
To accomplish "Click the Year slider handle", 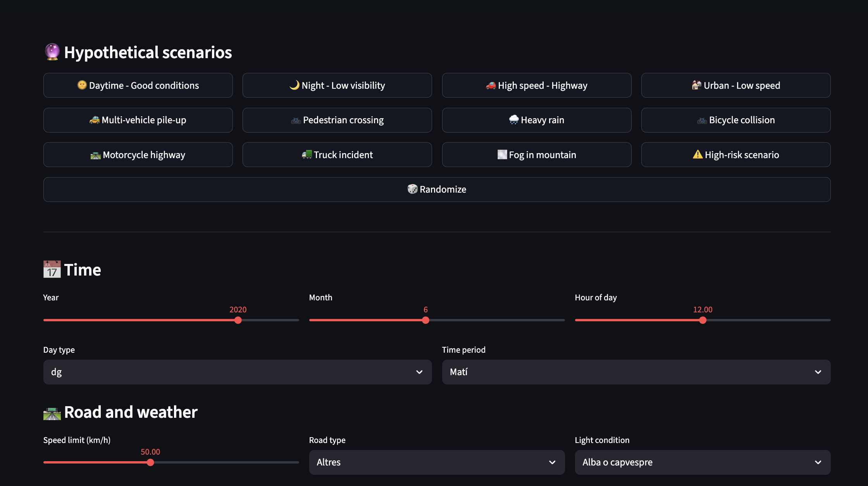I will [x=238, y=320].
